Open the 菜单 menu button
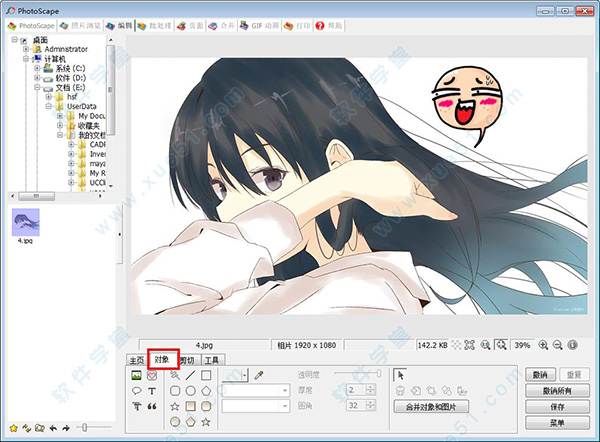 pyautogui.click(x=557, y=423)
